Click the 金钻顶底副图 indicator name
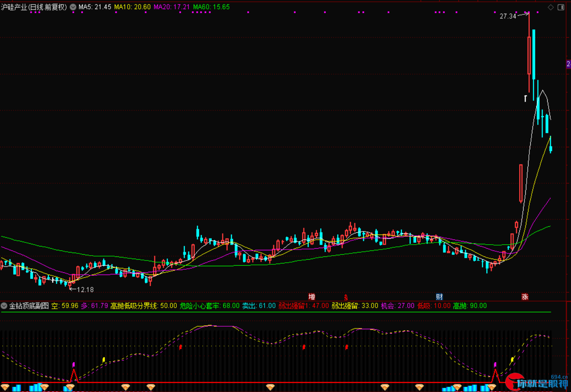571x392 pixels. coord(29,306)
